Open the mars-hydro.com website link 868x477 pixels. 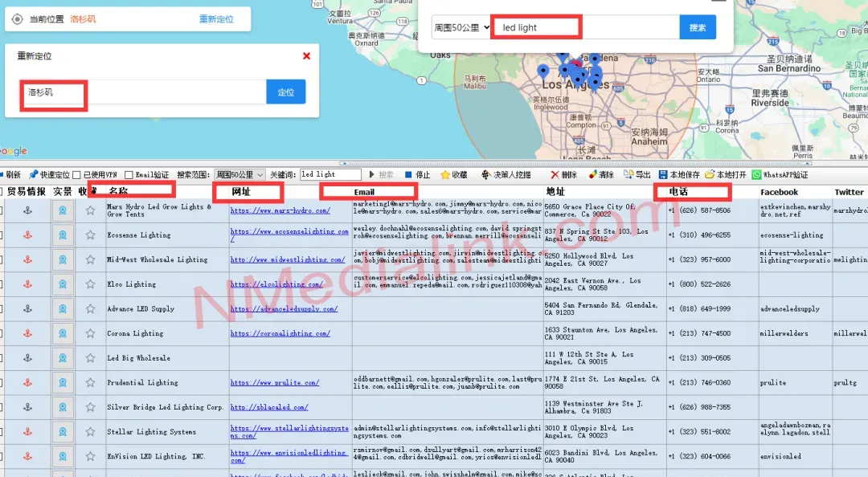pyautogui.click(x=280, y=210)
